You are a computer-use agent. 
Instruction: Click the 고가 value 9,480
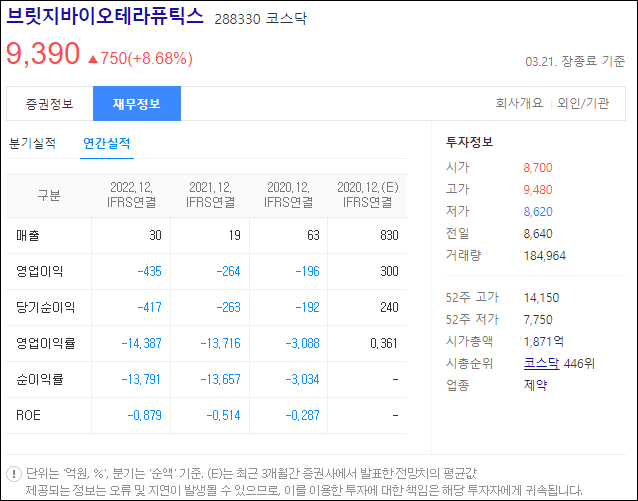pos(538,190)
